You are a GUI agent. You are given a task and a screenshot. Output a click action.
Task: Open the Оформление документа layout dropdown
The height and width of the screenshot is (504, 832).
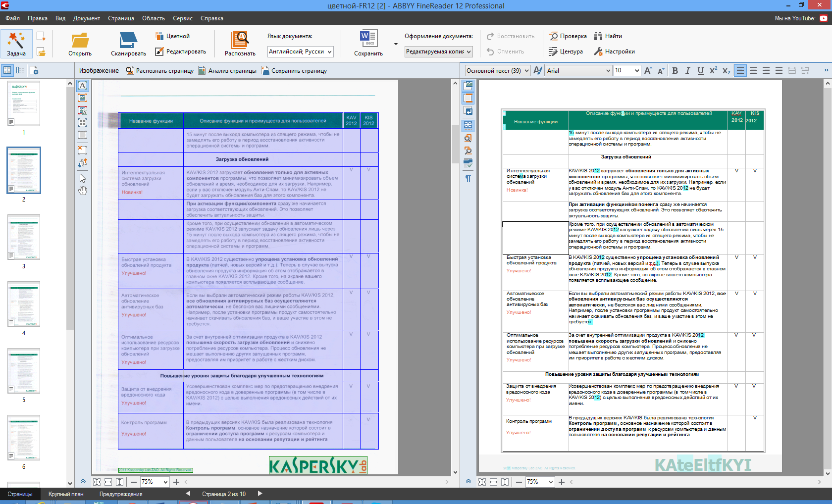point(439,51)
